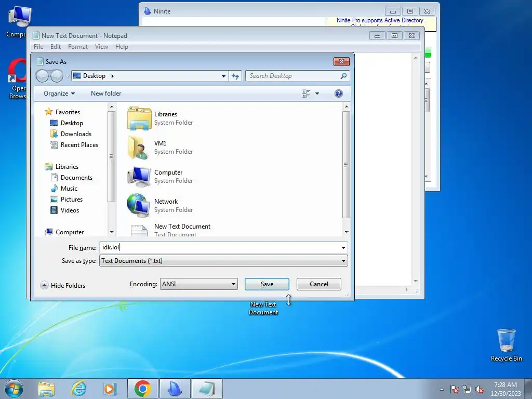Open Notepad Help menu
This screenshot has width=532, height=399.
pos(122,47)
